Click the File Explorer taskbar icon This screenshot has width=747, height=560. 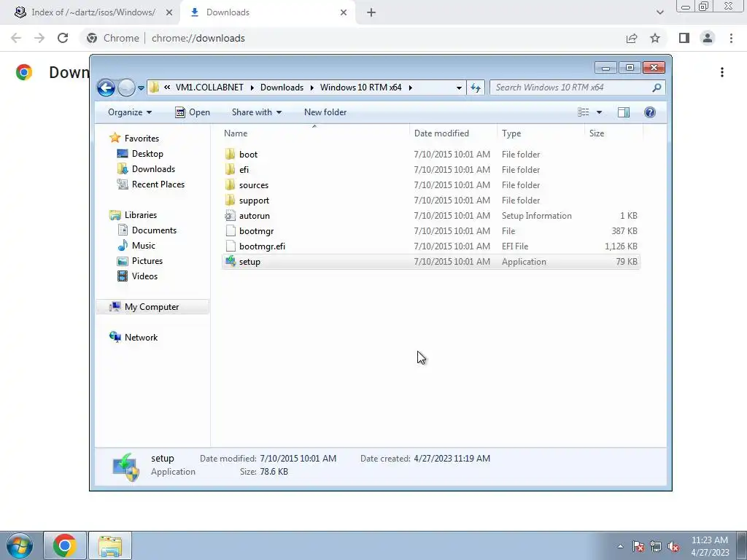coord(110,545)
